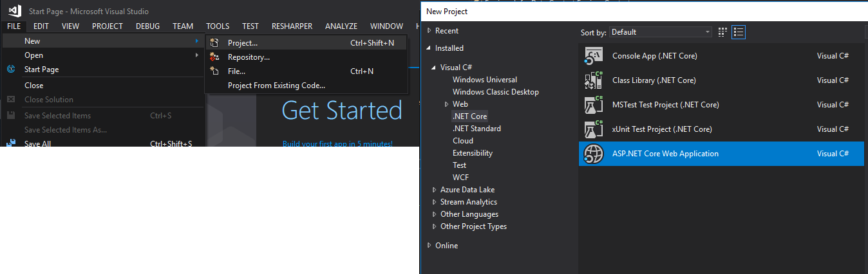This screenshot has height=274, width=868.
Task: Click the Save All disks icon
Action: 11,143
